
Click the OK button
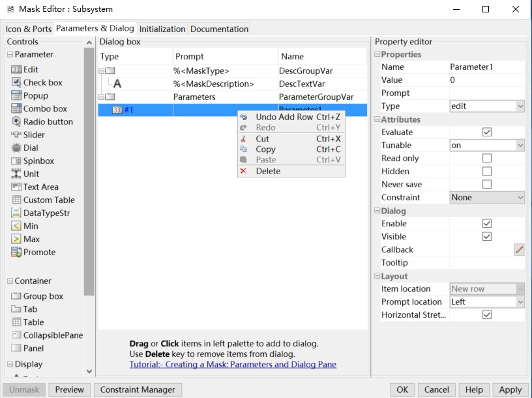click(x=402, y=390)
